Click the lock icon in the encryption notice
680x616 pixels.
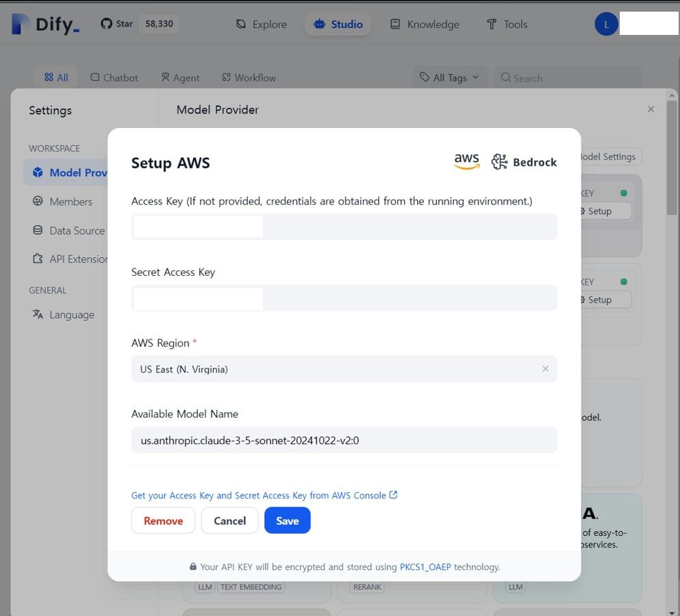(194, 567)
